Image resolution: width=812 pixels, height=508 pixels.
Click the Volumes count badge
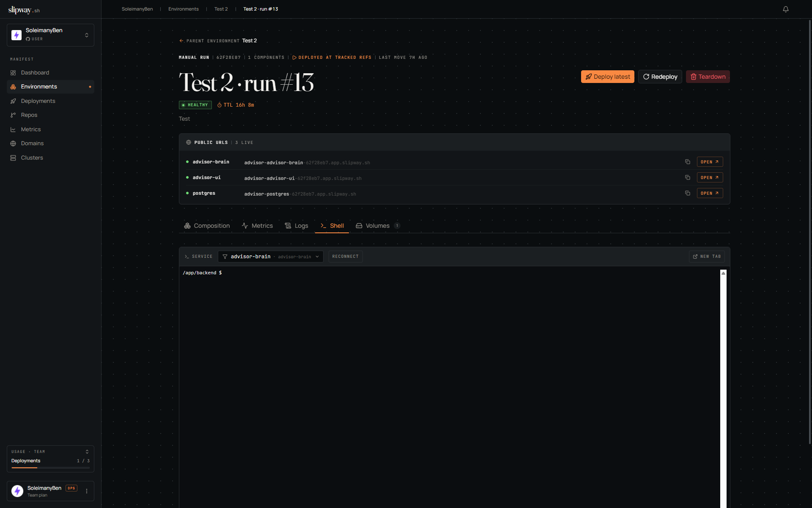tap(397, 226)
